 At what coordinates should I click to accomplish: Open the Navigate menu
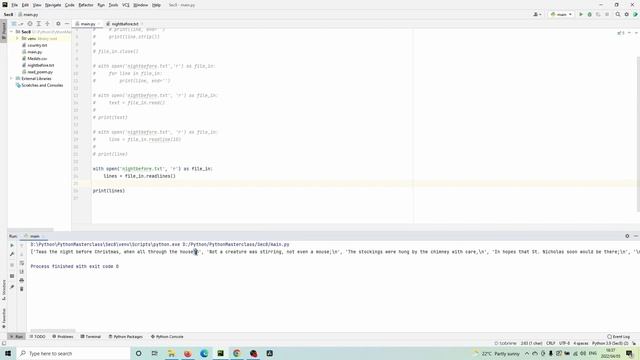tap(53, 5)
